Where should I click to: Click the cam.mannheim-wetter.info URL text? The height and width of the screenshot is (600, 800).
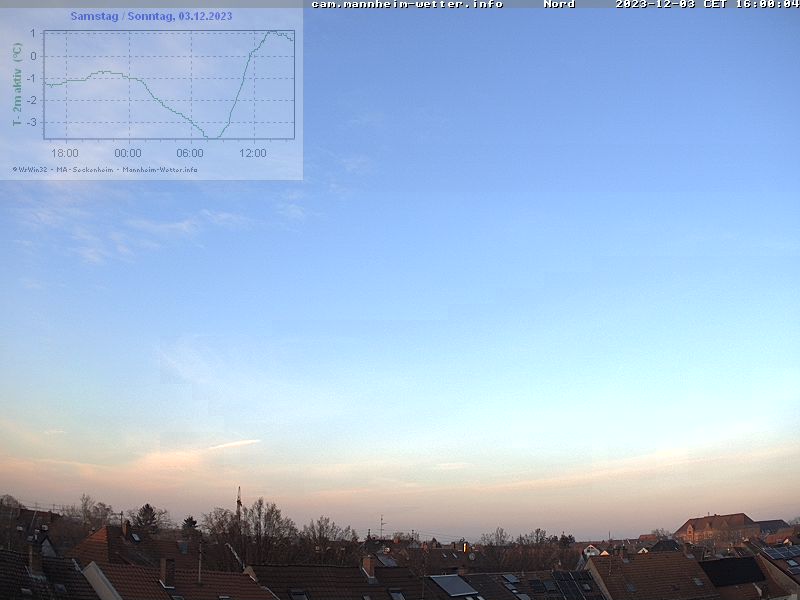coord(407,4)
